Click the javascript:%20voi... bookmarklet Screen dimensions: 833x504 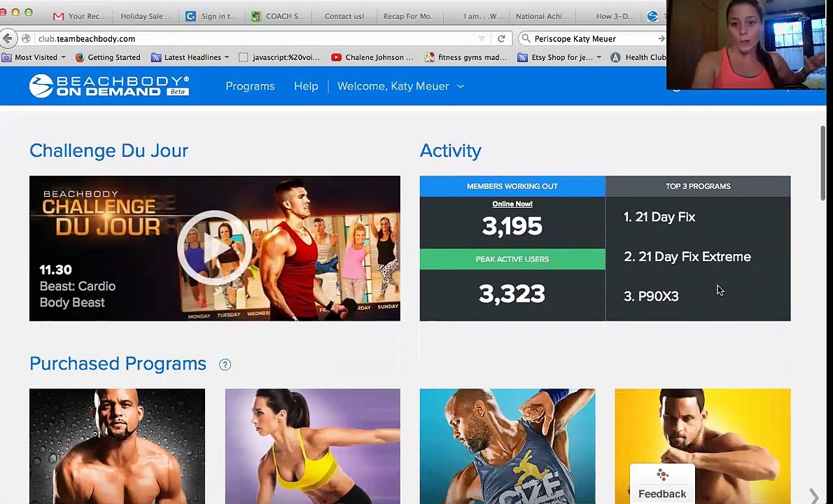(x=279, y=57)
